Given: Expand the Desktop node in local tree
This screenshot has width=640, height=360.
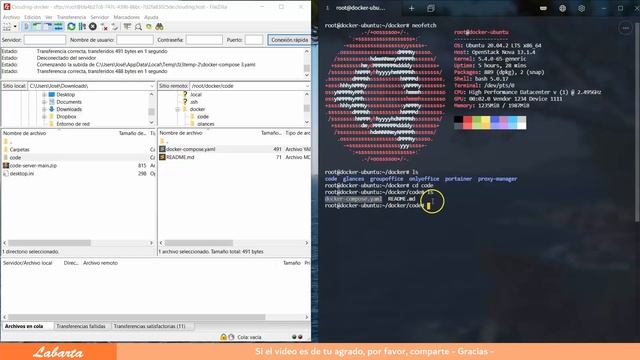Looking at the screenshot, I should (x=44, y=95).
